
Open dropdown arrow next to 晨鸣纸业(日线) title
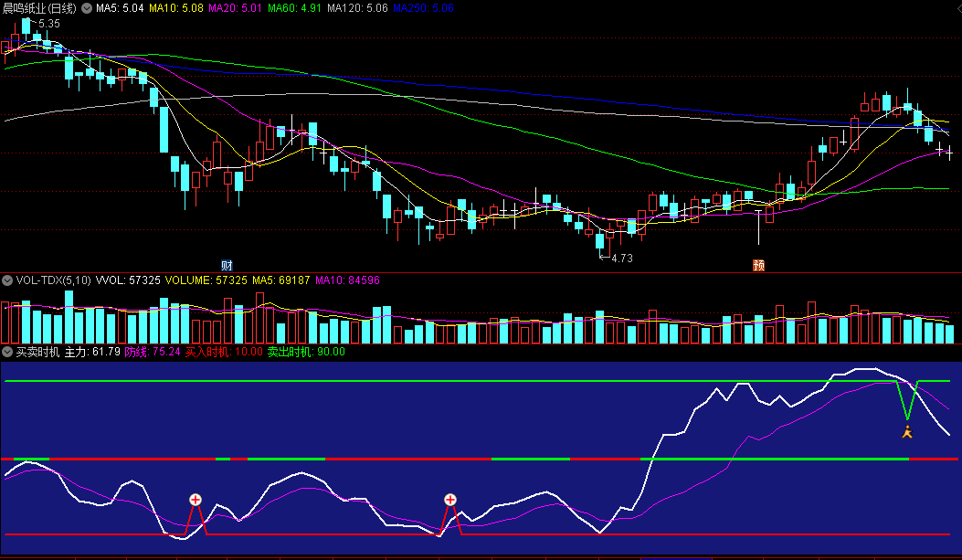click(87, 8)
